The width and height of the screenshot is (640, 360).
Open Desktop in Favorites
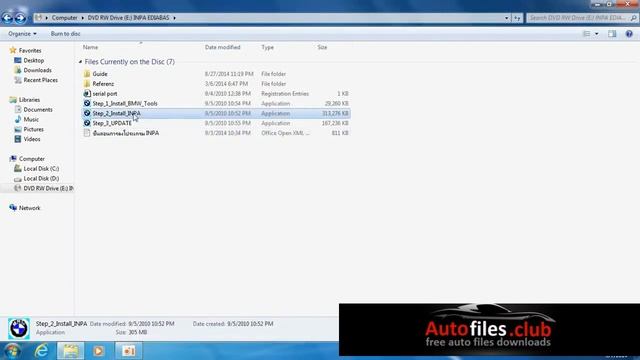coord(33,60)
